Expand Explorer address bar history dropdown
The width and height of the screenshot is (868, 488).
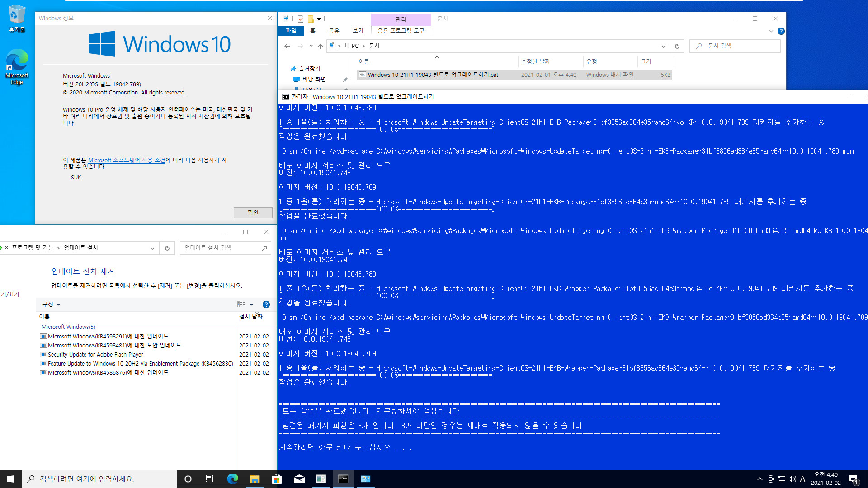pos(663,46)
